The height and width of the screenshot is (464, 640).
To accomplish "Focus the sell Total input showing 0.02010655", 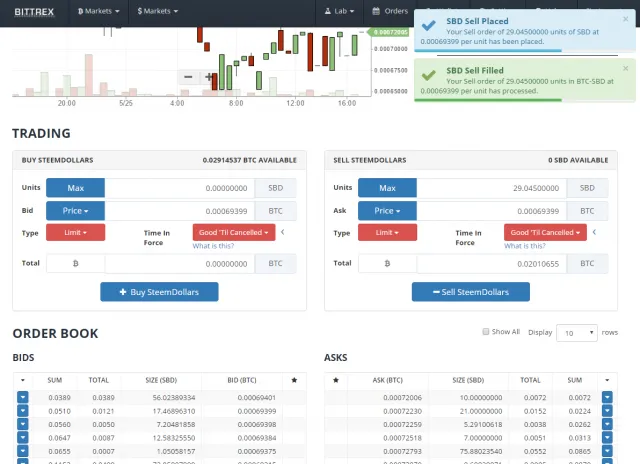I will point(491,264).
